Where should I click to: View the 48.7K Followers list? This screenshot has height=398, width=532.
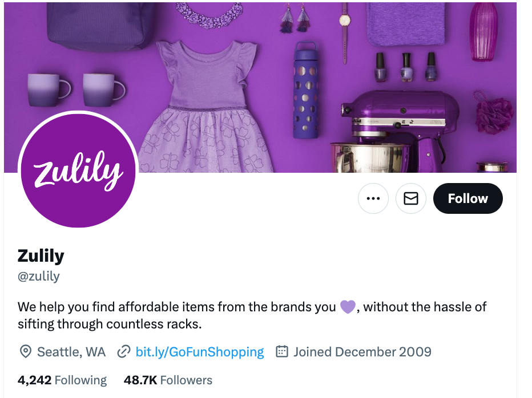168,380
